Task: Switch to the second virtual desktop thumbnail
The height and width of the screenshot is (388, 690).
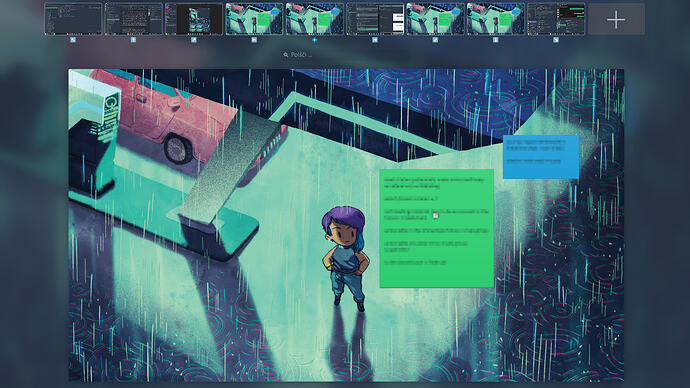Action: pyautogui.click(x=133, y=19)
